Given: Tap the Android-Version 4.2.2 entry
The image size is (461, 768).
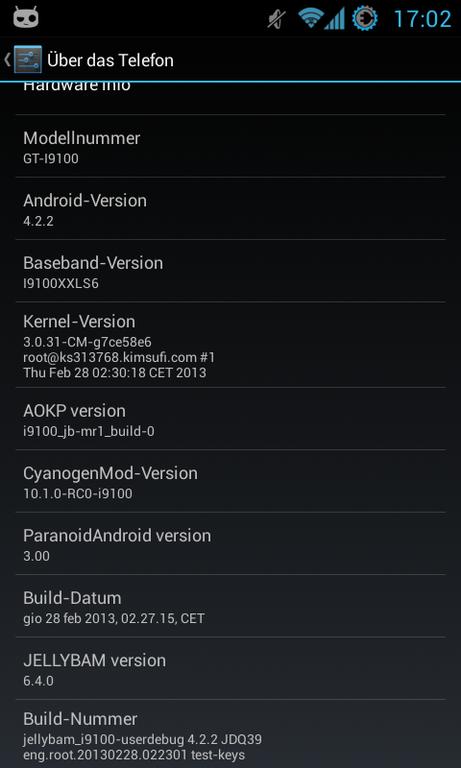Looking at the screenshot, I should click(x=230, y=208).
